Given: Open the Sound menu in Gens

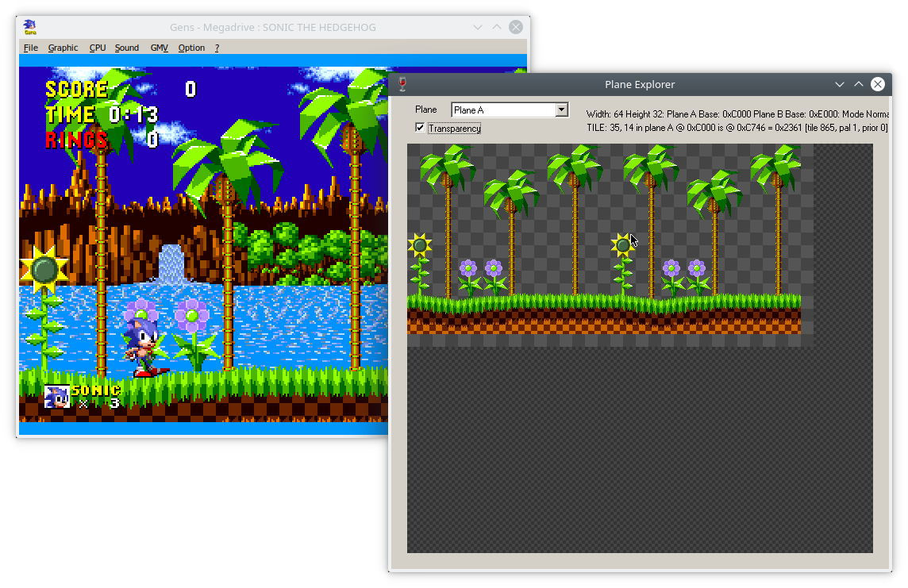Looking at the screenshot, I should click(127, 48).
